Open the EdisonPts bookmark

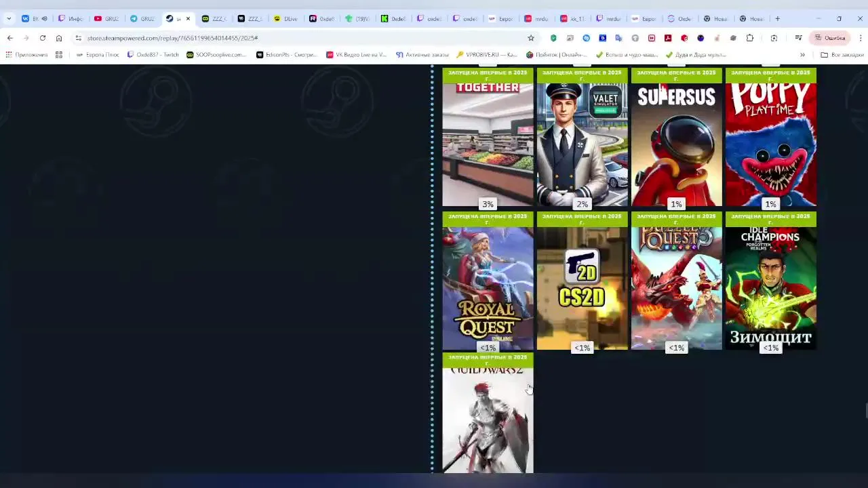pyautogui.click(x=287, y=55)
